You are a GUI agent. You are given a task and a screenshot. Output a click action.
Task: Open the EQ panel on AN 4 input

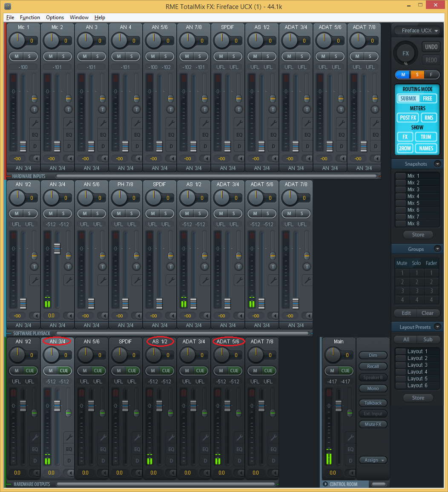point(137,135)
